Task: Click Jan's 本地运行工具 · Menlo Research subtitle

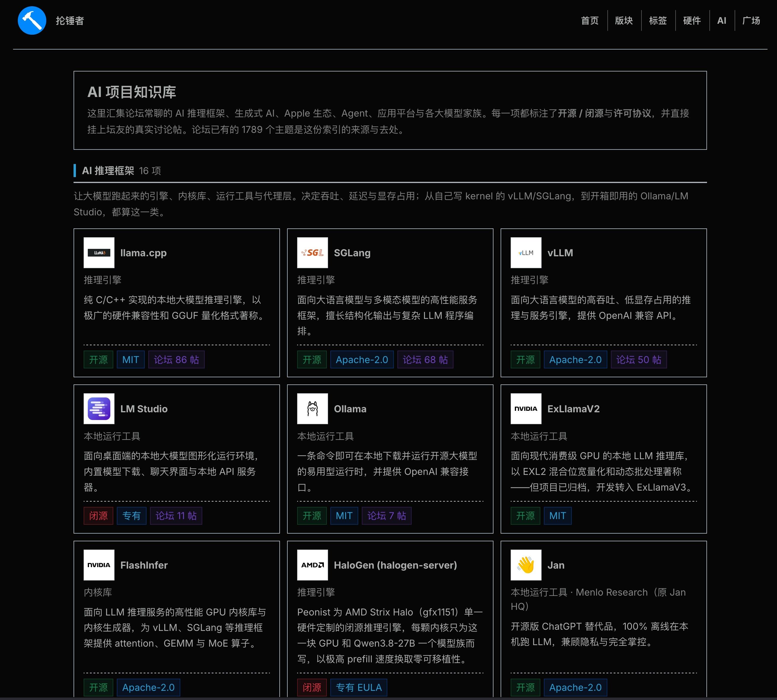Action: (598, 599)
